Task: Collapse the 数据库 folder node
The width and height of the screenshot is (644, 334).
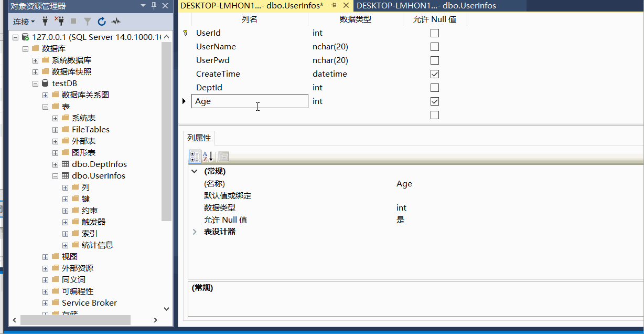Action: point(25,49)
